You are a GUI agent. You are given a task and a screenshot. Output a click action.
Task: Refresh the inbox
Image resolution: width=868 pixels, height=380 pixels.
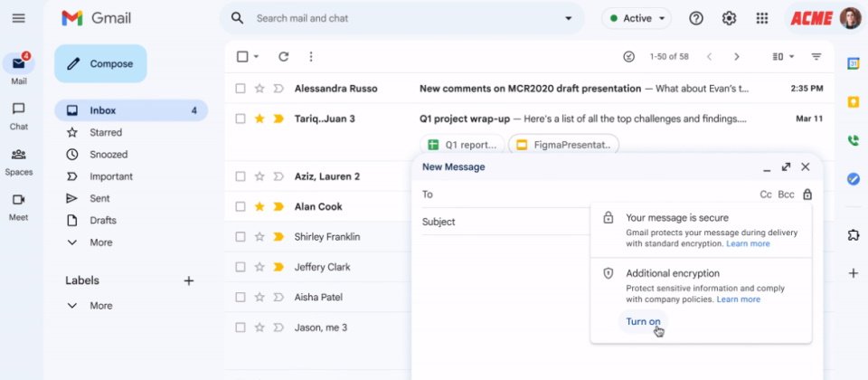[283, 56]
